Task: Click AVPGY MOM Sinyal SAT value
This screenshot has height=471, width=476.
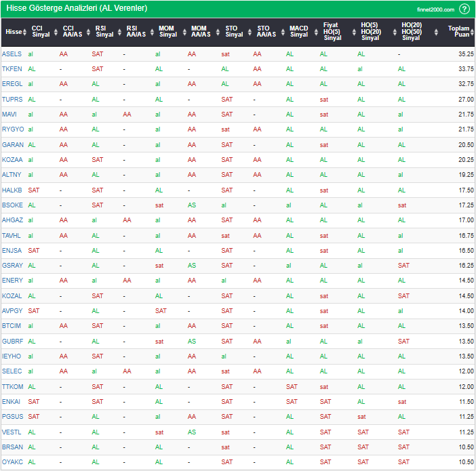Action: click(161, 311)
